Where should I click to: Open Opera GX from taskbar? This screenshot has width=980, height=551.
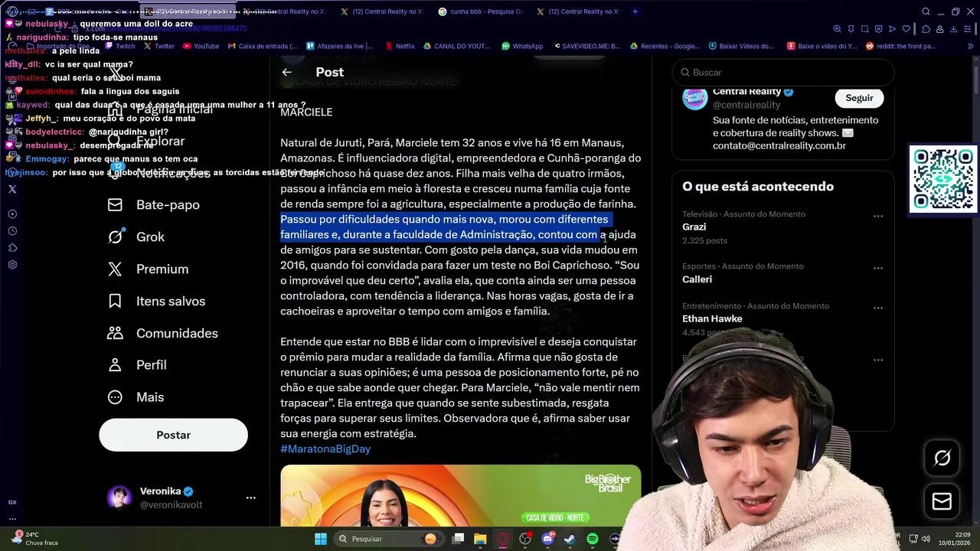pos(502,539)
